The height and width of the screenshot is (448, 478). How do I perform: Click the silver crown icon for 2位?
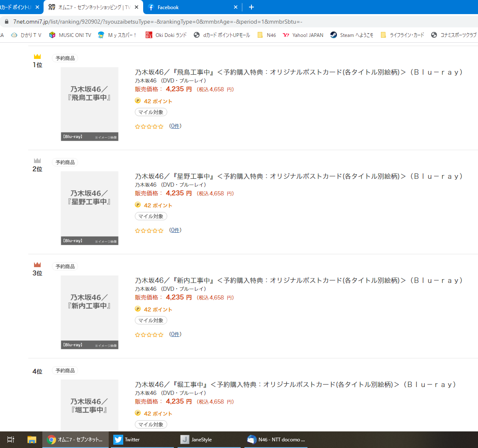pos(37,161)
